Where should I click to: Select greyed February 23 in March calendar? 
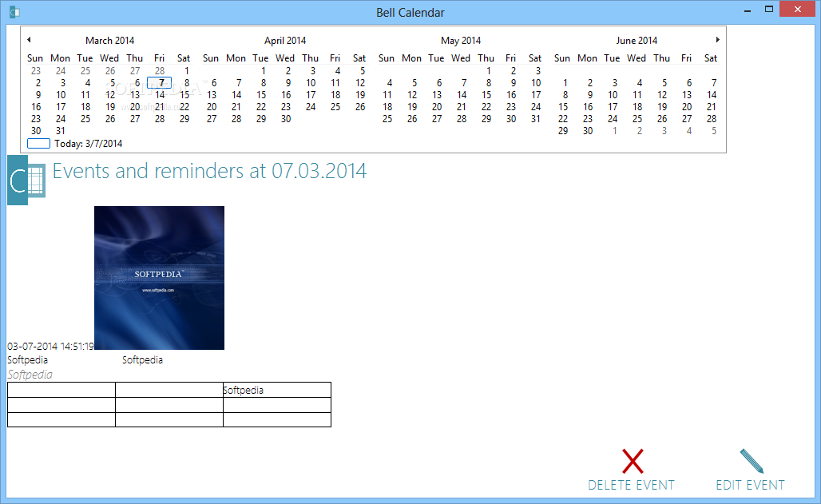click(x=36, y=71)
